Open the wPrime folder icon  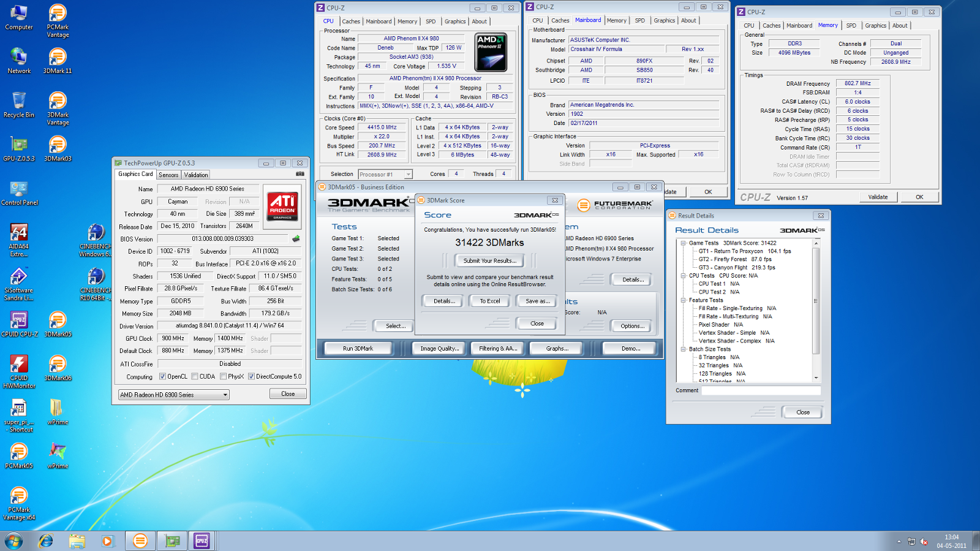[58, 412]
